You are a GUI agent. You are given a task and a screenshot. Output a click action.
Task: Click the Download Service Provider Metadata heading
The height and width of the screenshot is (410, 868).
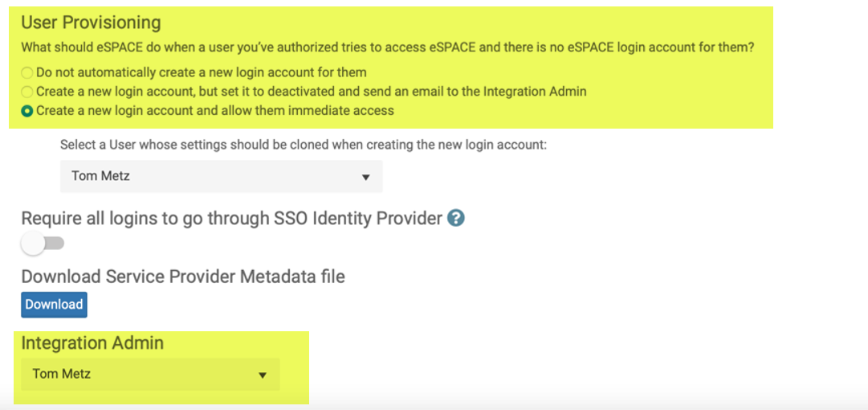pyautogui.click(x=183, y=277)
